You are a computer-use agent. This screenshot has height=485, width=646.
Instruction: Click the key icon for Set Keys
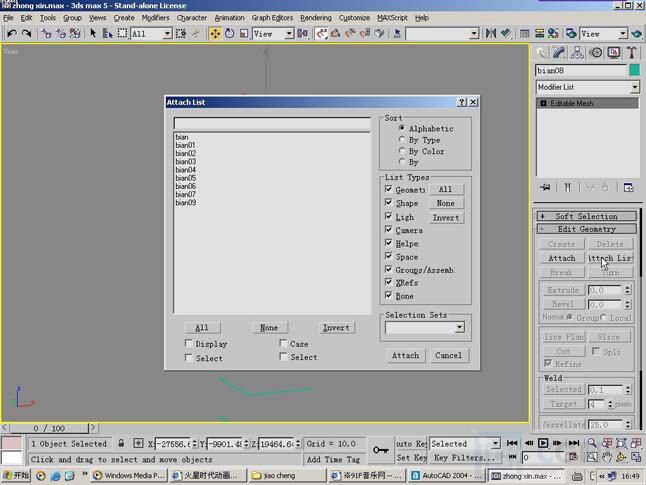381,450
